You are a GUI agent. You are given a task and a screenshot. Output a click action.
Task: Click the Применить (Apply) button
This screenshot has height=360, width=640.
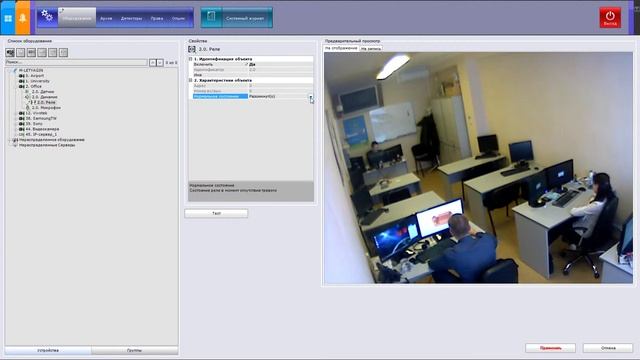550,348
